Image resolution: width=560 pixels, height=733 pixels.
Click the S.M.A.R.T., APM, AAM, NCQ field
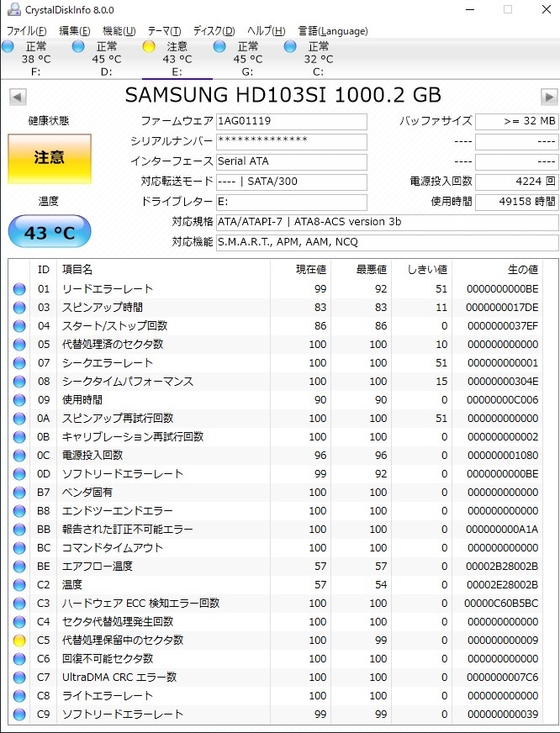click(x=387, y=242)
